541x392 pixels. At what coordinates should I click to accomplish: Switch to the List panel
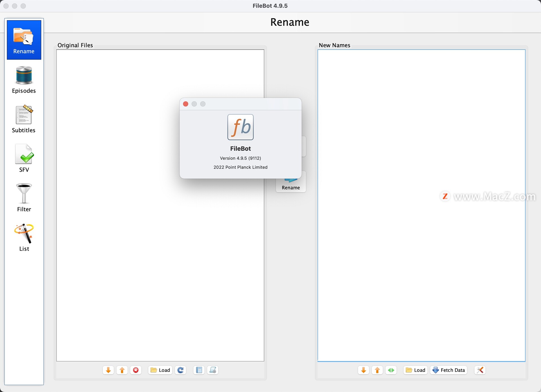(24, 237)
